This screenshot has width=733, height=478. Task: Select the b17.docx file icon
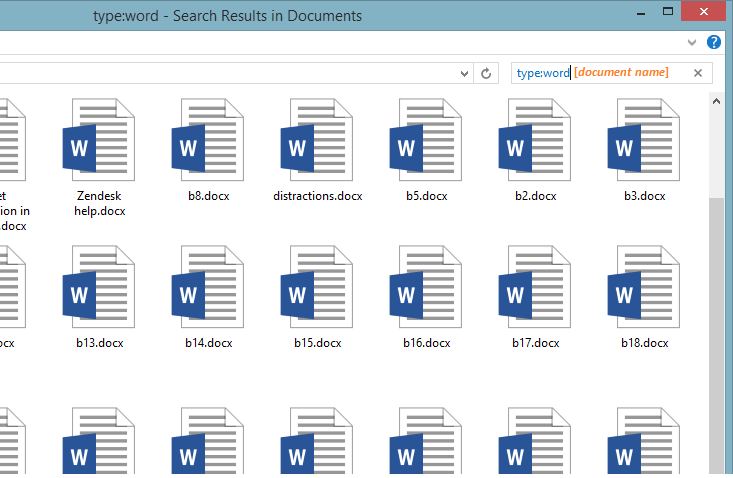click(534, 286)
